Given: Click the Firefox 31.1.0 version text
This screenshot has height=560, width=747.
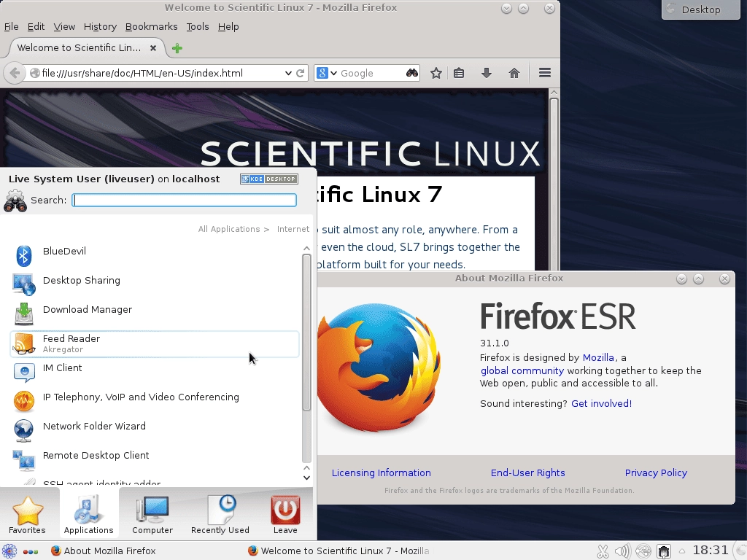Looking at the screenshot, I should coord(495,343).
